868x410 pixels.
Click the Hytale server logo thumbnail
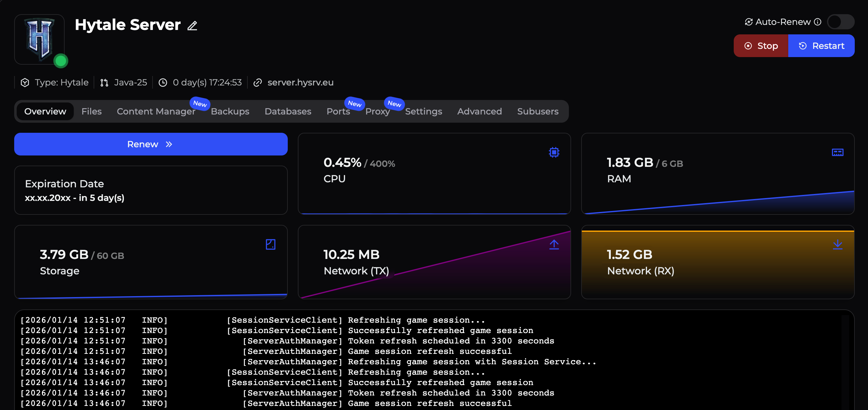pos(39,39)
